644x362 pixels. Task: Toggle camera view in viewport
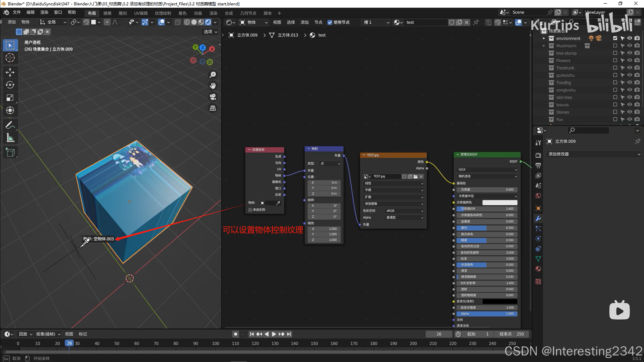[x=213, y=97]
